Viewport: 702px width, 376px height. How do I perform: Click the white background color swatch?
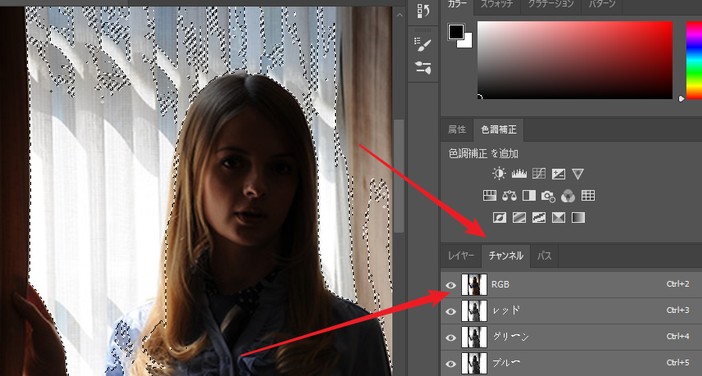pos(468,42)
